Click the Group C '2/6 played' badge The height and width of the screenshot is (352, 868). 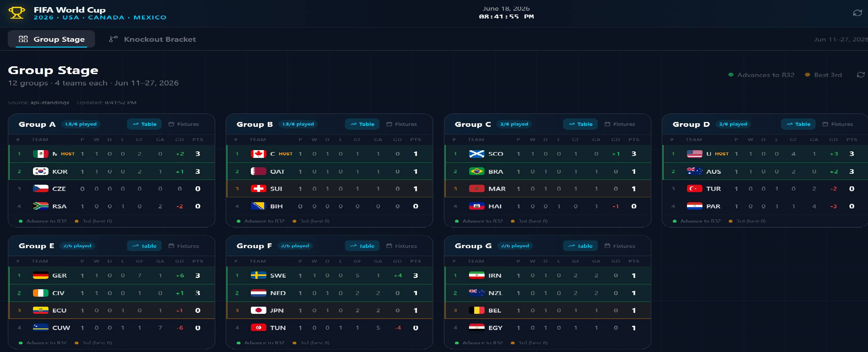(x=514, y=124)
